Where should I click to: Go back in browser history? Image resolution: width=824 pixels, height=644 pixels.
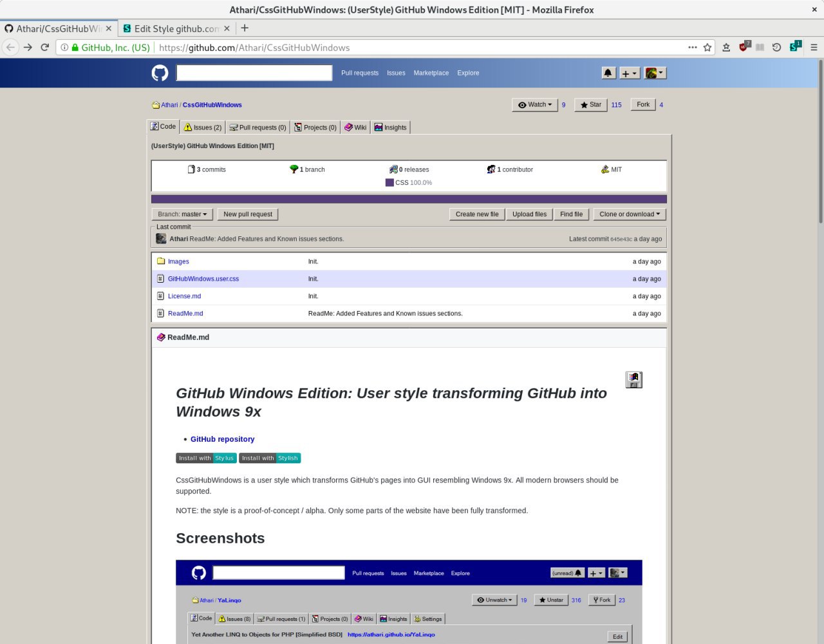[10, 47]
